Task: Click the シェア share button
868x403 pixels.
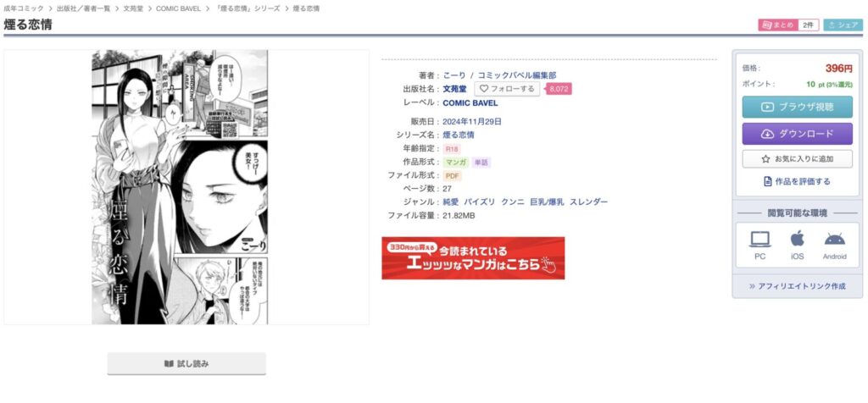Action: click(x=843, y=25)
